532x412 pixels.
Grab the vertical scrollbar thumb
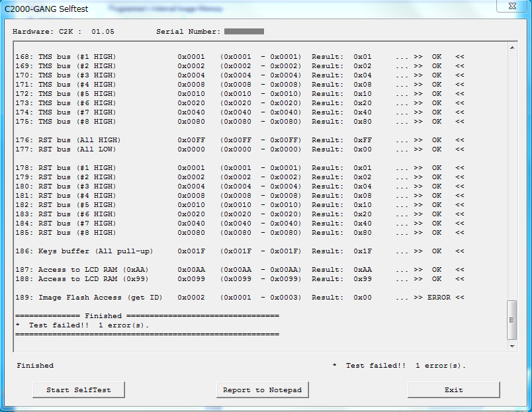512,320
